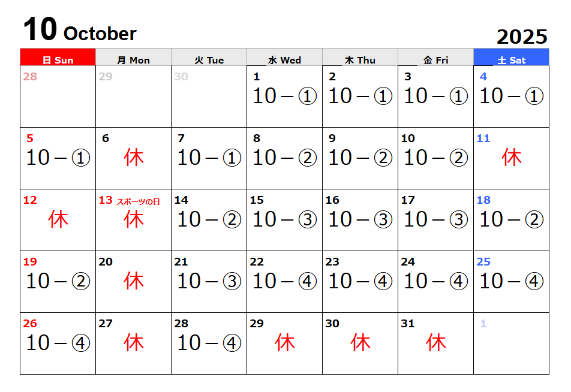
Task: Click October 15 cell with 10-③
Action: (284, 220)
